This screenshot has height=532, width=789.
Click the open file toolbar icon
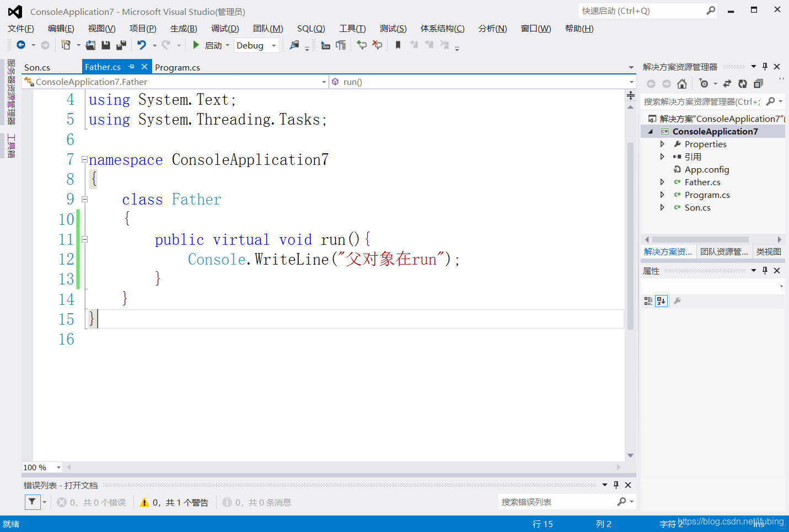[x=90, y=45]
